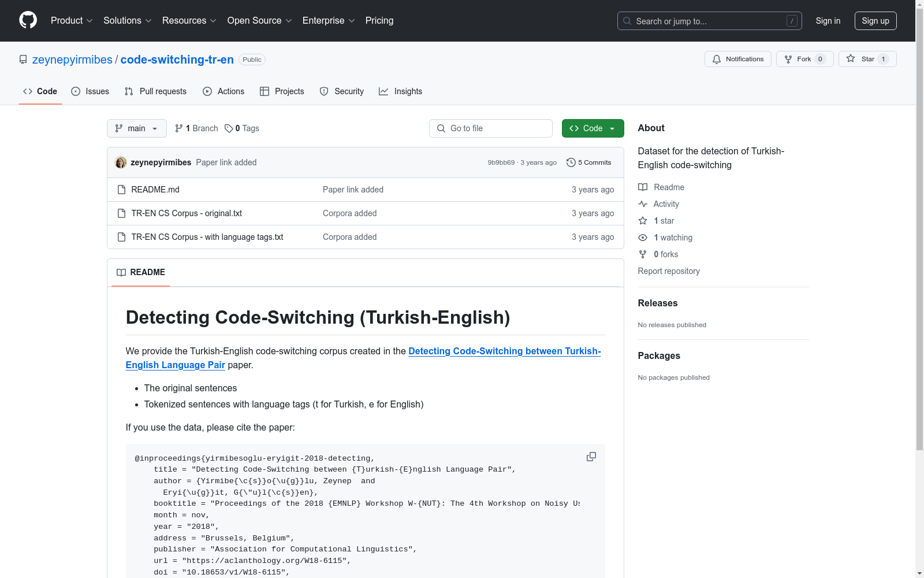Image resolution: width=924 pixels, height=578 pixels.
Task: Click the Star count badge
Action: click(883, 59)
